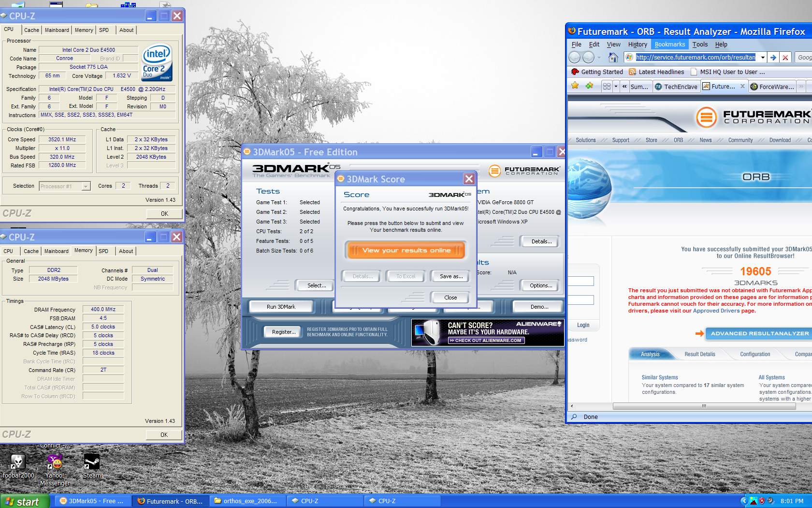Launch Yahoo! Messenger desktop icon
The height and width of the screenshot is (508, 812).
55,470
